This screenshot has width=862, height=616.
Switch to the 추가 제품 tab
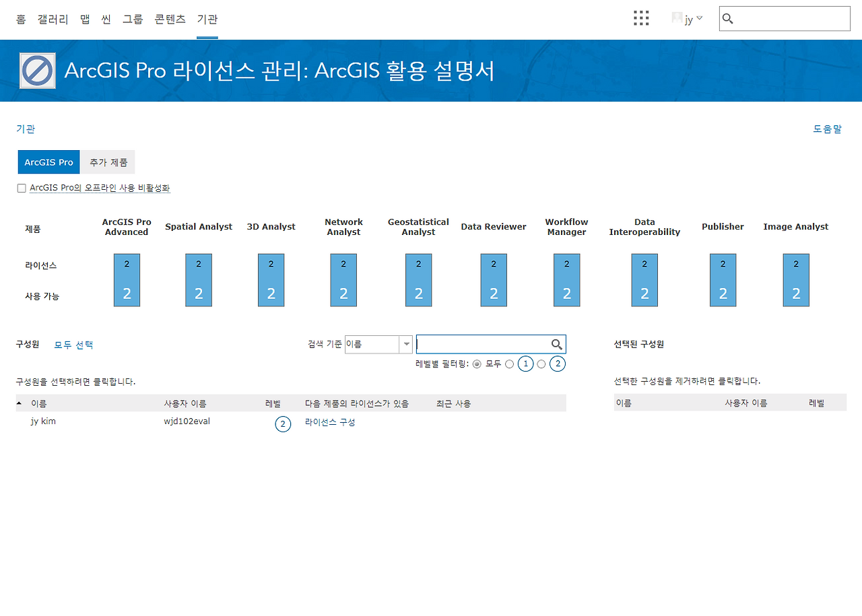[x=108, y=162]
